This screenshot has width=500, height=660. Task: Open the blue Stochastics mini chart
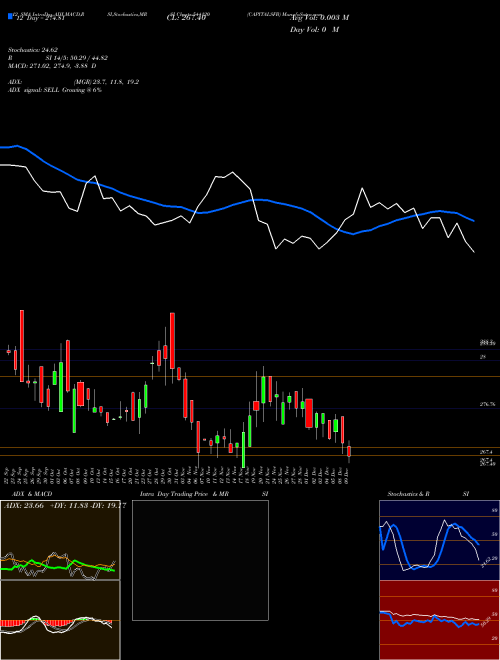tap(439, 540)
